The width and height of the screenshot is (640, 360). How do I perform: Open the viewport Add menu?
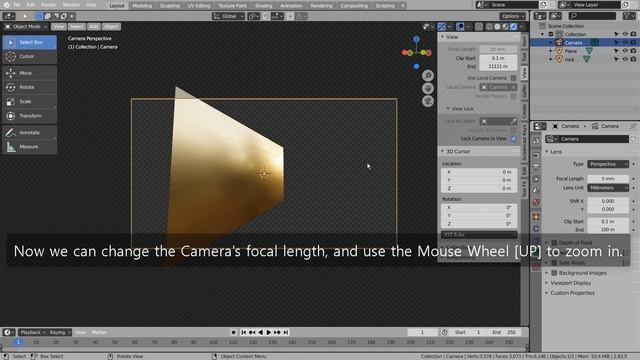93,27
